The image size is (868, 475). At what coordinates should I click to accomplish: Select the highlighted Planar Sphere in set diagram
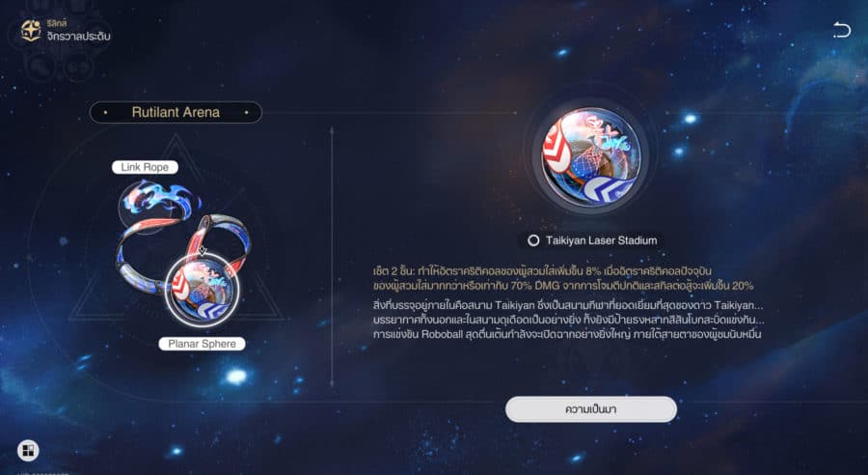(203, 291)
